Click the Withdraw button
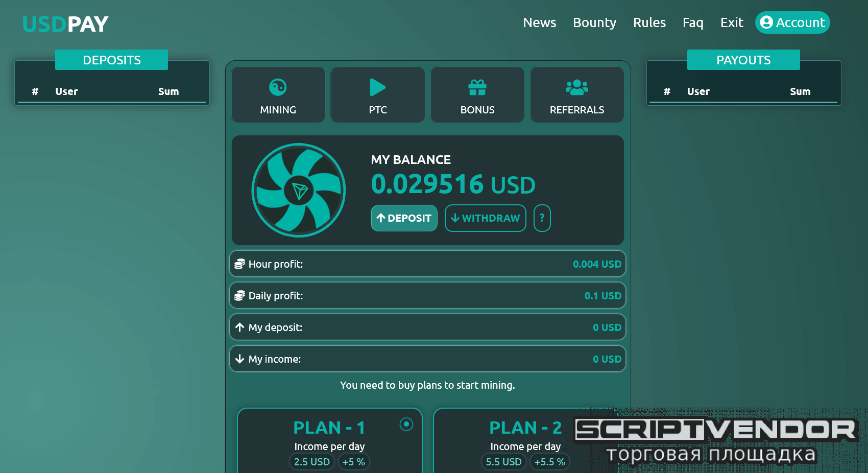Viewport: 868px width, 473px height. pos(486,218)
